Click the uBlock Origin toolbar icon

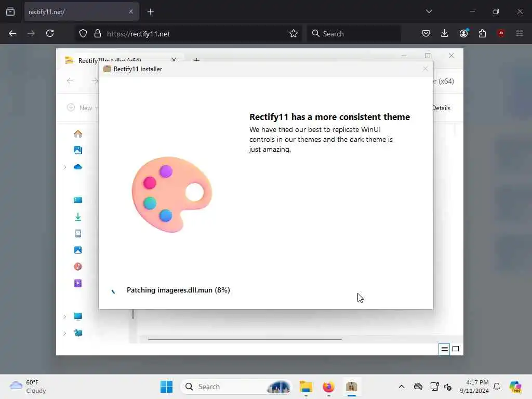pos(501,33)
